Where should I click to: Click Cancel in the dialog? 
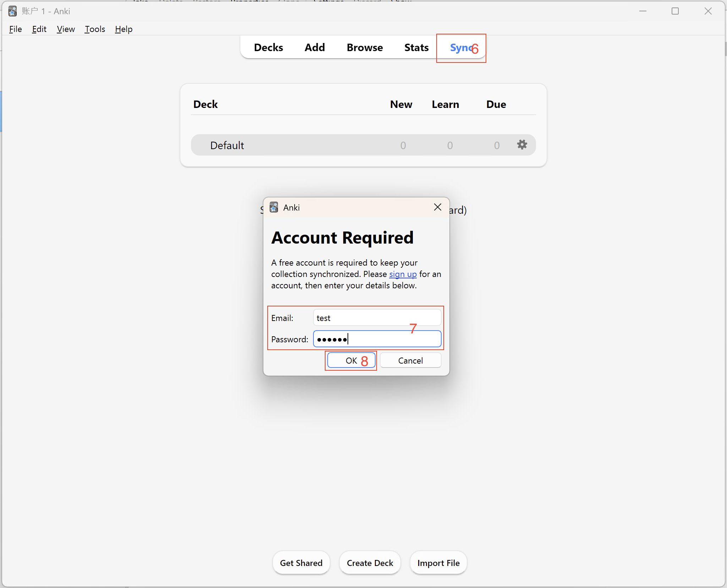410,360
